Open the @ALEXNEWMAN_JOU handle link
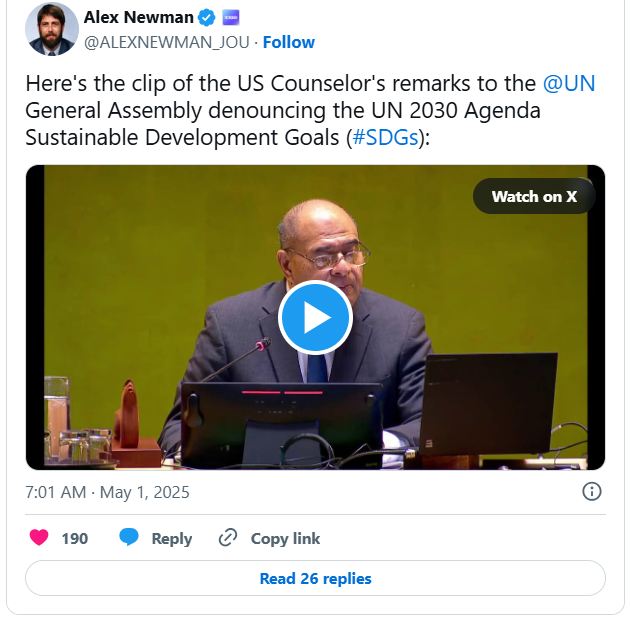 (x=167, y=42)
